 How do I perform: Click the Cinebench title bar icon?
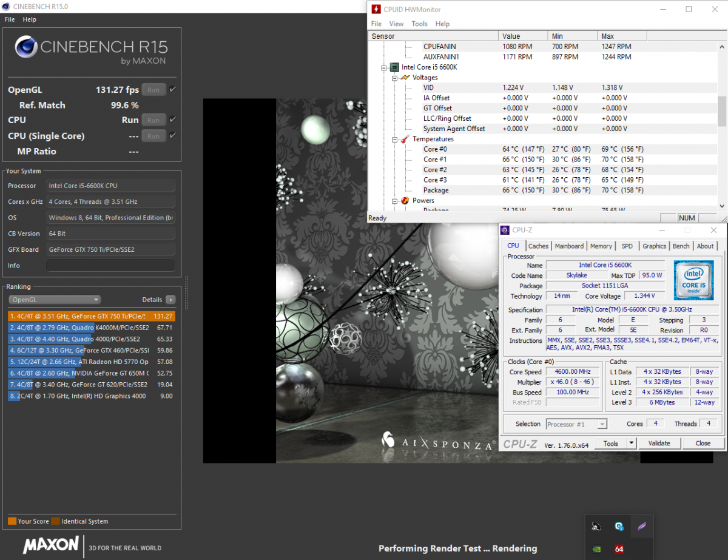point(5,6)
